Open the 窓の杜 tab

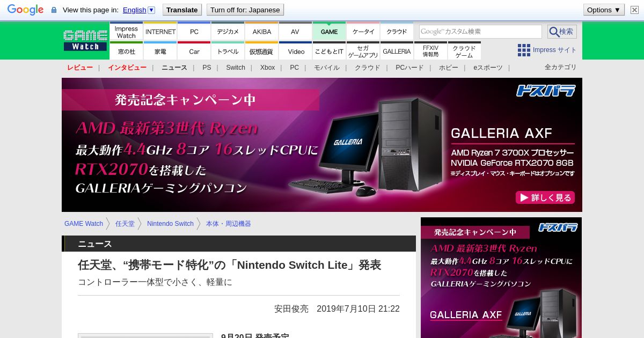coord(126,51)
